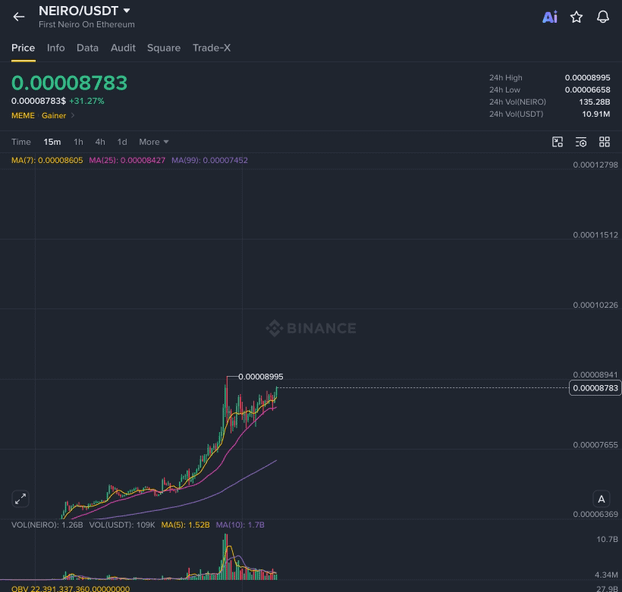Click the Gainer tag label

(x=54, y=115)
